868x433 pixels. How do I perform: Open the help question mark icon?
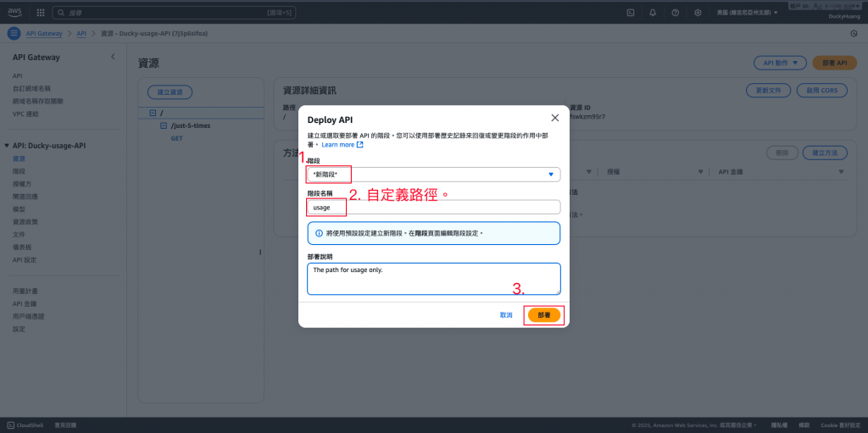pos(676,12)
